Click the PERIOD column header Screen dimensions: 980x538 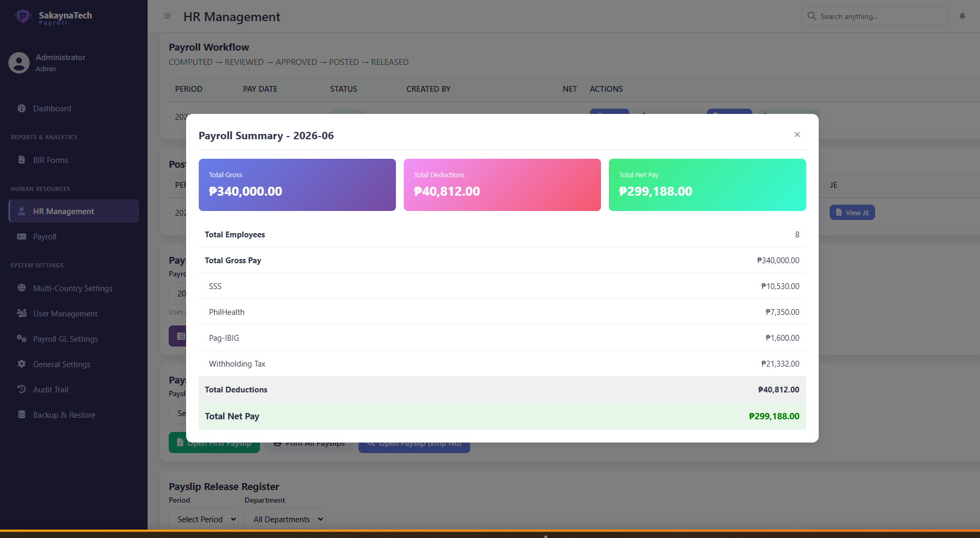(x=189, y=89)
